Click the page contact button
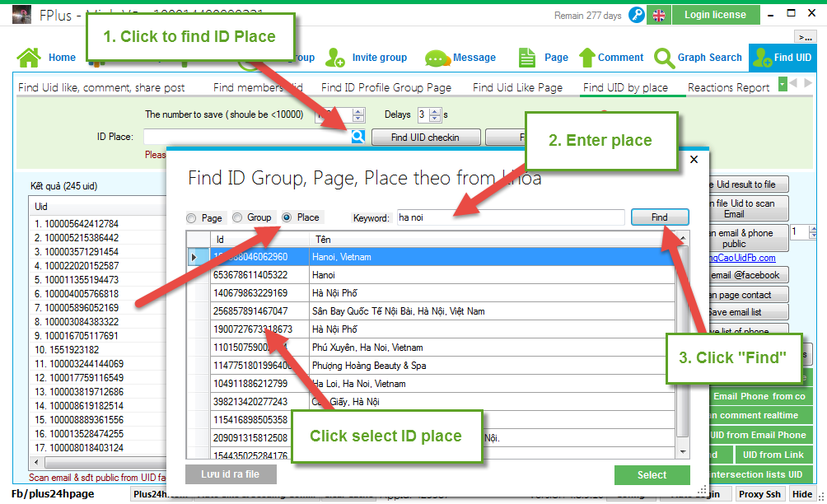The height and width of the screenshot is (504, 827). click(749, 295)
